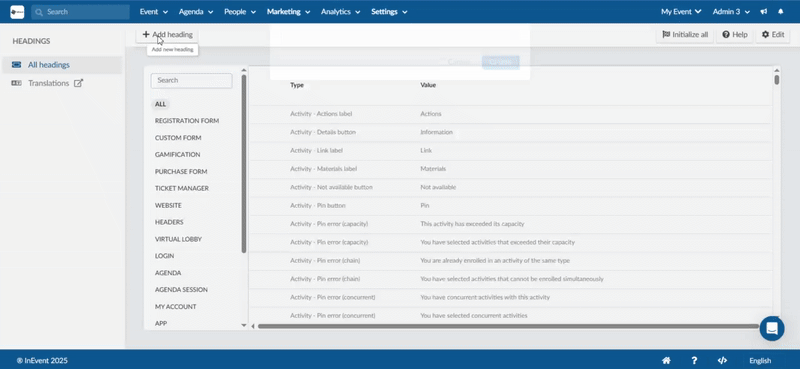Click the question mark icon in footer
This screenshot has height=369, width=800.
click(694, 360)
